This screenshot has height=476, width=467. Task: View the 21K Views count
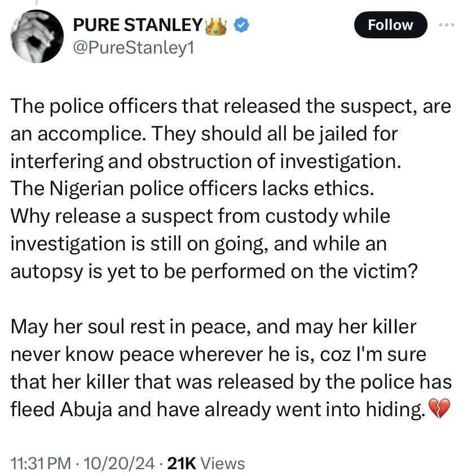tap(207, 464)
